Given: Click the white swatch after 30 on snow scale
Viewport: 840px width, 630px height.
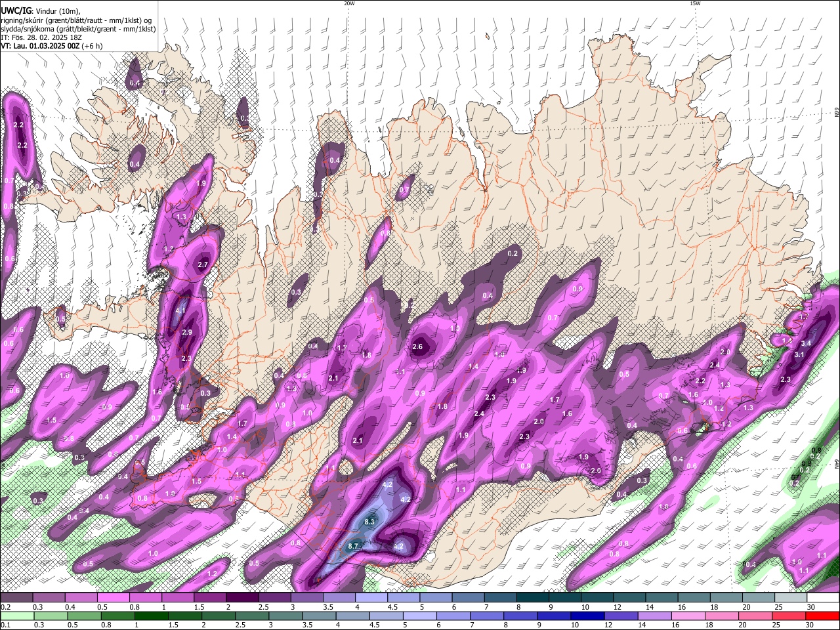Looking at the screenshot, I should pyautogui.click(x=823, y=597).
